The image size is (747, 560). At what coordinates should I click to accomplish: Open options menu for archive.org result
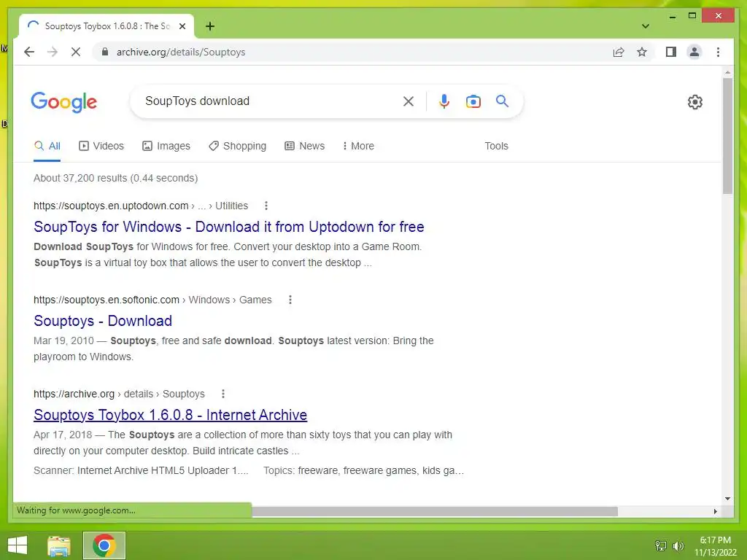[223, 394]
